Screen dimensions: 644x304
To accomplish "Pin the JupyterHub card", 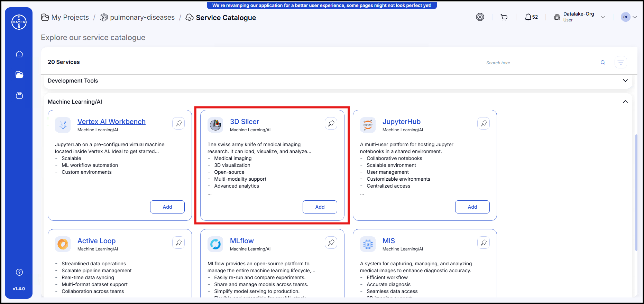I will (x=484, y=123).
